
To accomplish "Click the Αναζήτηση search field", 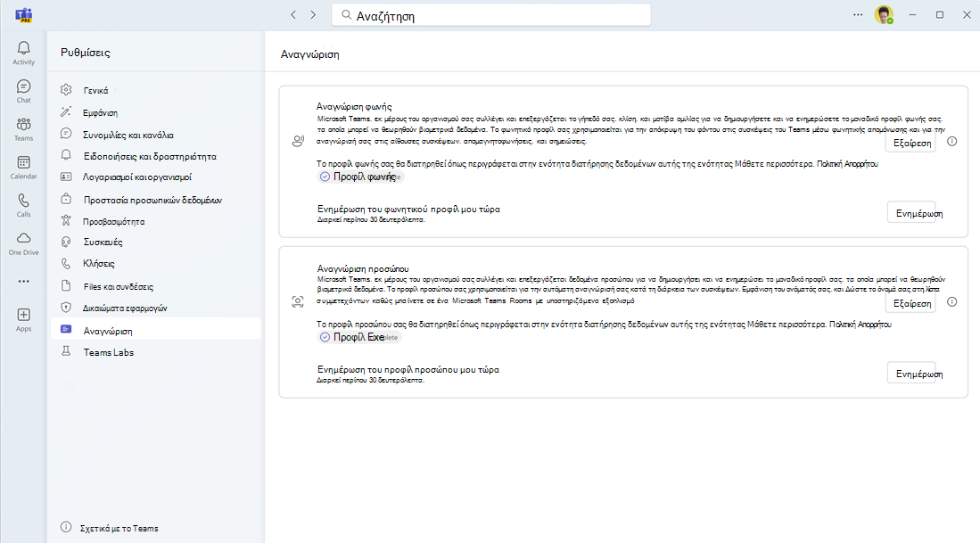I will point(491,16).
